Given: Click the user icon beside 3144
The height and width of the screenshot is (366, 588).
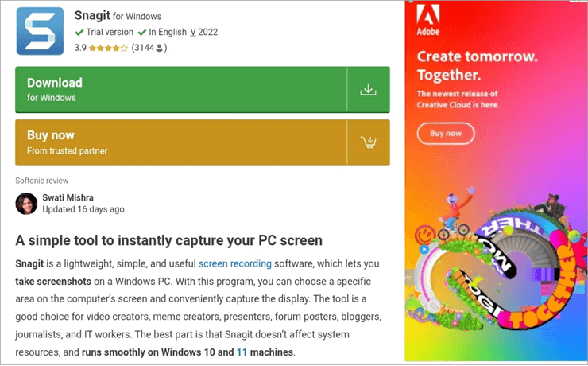Looking at the screenshot, I should 160,48.
